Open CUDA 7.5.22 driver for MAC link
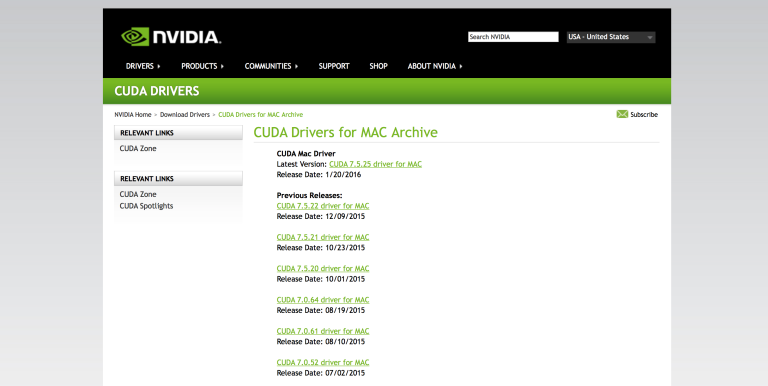This screenshot has height=386, width=768. [x=323, y=206]
